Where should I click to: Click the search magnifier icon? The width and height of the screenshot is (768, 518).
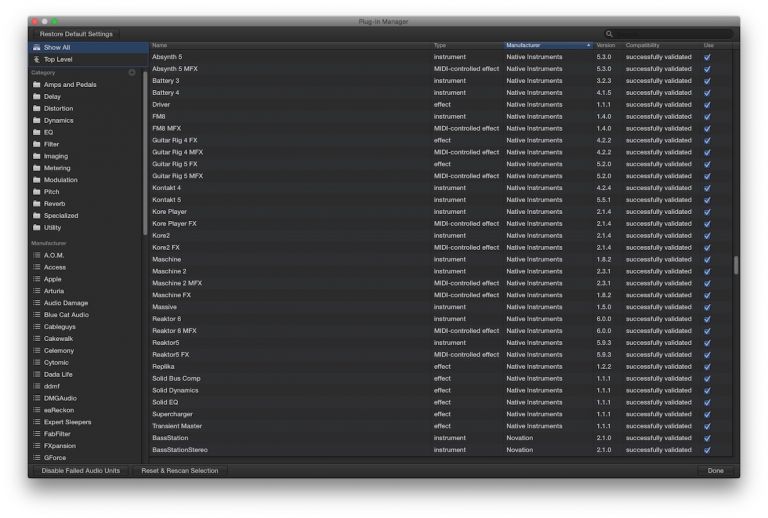(x=609, y=34)
